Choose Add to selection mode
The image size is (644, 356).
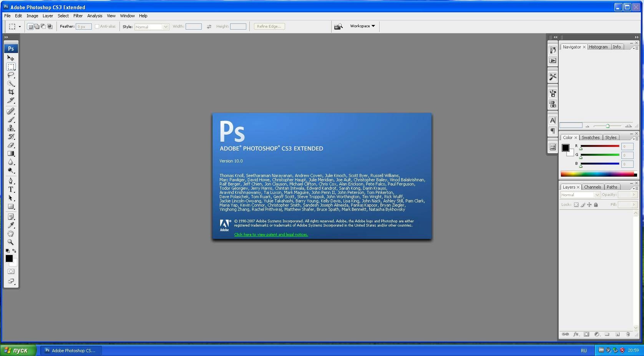pyautogui.click(x=37, y=26)
